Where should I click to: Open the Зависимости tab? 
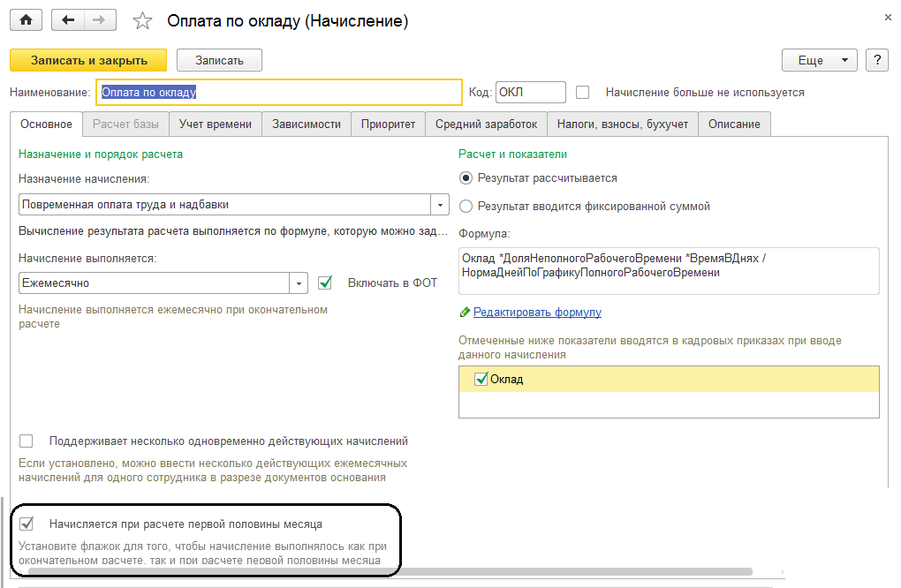(x=307, y=124)
